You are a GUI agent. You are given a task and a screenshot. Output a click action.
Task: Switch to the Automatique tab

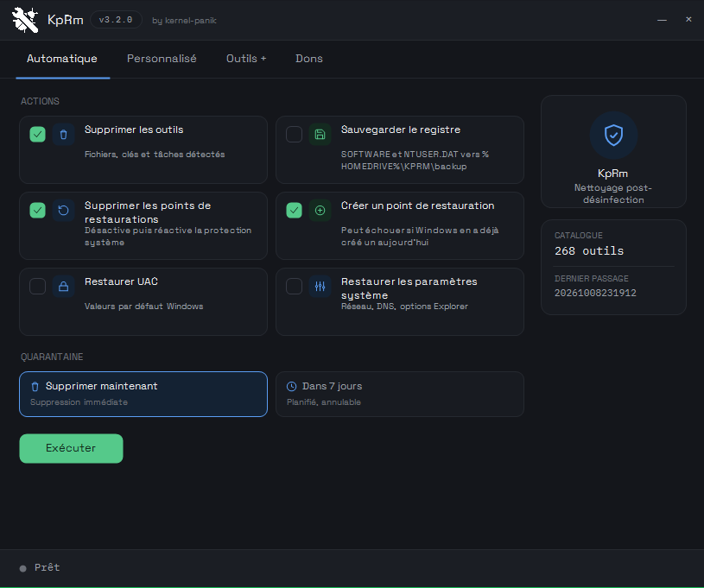pyautogui.click(x=62, y=59)
